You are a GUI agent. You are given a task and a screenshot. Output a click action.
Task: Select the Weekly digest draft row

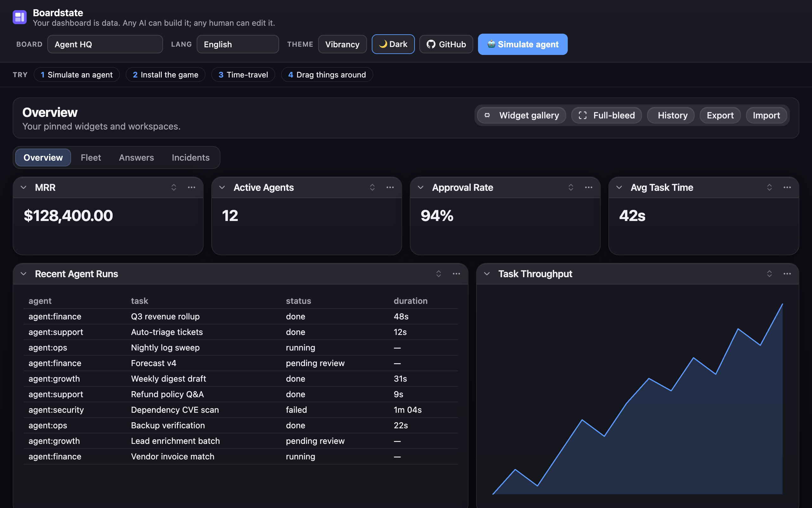240,379
